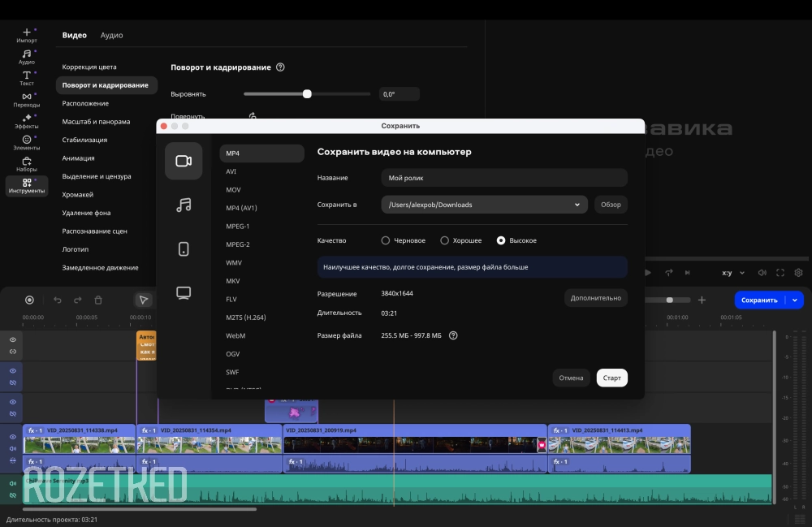Open the Import panel in sidebar

click(27, 35)
